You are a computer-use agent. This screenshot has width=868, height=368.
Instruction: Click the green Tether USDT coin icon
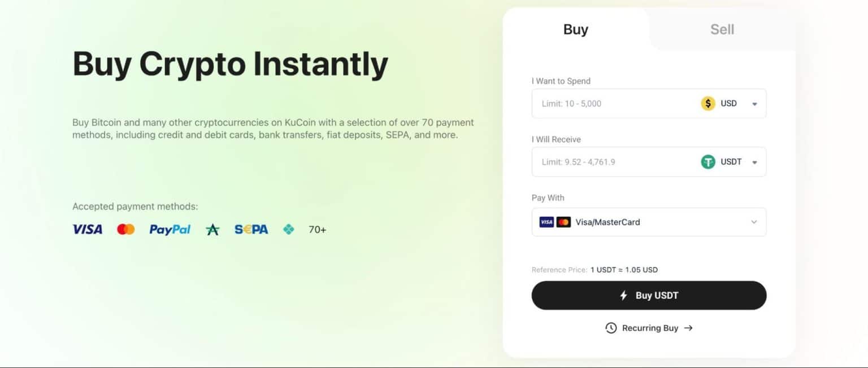[x=708, y=161]
